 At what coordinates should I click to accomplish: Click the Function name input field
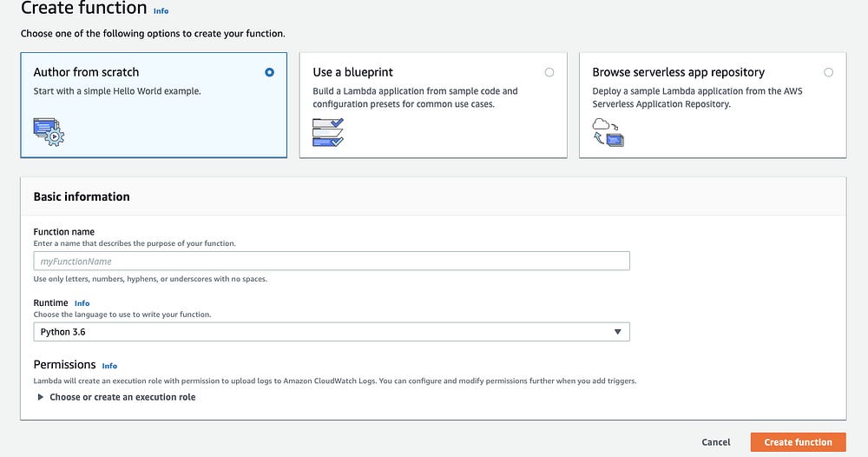click(331, 262)
